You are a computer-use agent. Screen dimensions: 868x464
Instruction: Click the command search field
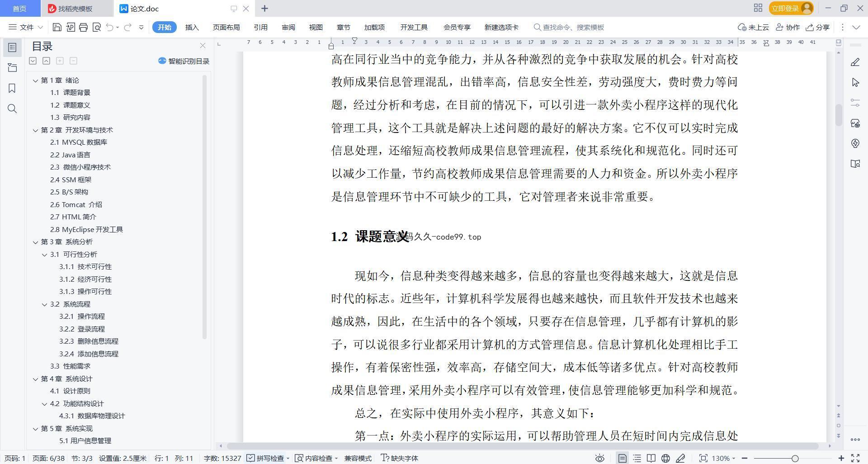coord(570,27)
